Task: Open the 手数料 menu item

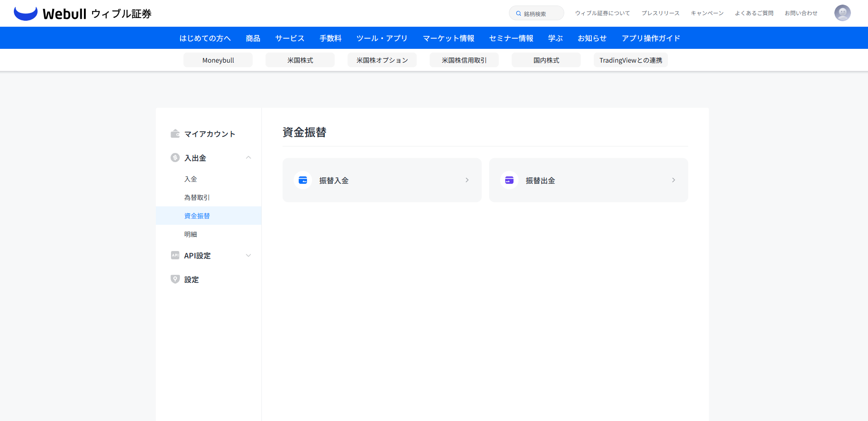Action: pos(331,38)
